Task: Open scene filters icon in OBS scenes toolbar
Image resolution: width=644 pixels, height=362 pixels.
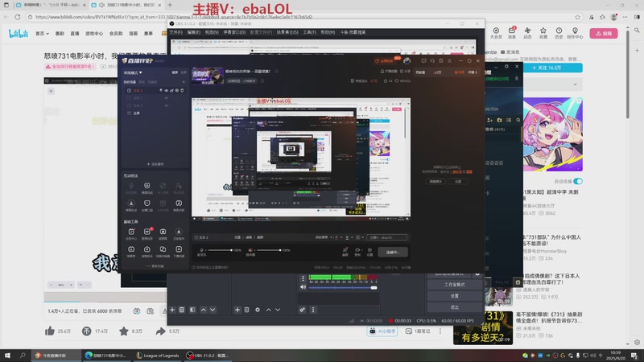Action: (192, 310)
